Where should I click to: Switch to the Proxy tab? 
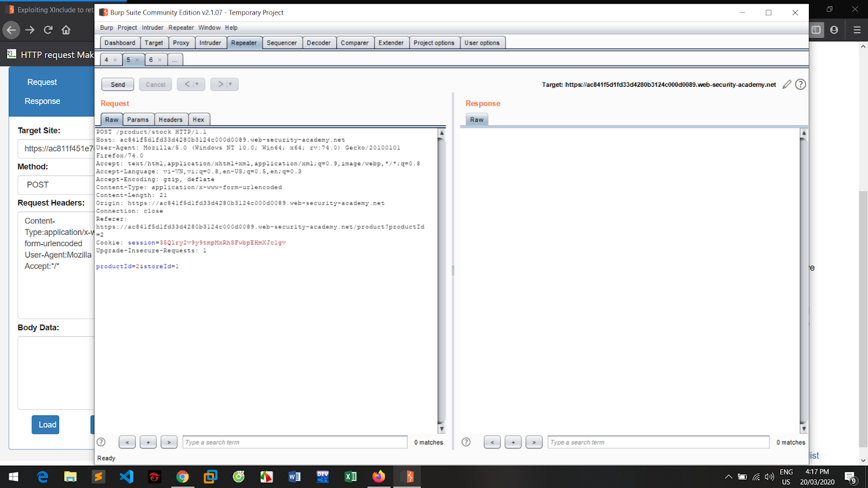(181, 43)
